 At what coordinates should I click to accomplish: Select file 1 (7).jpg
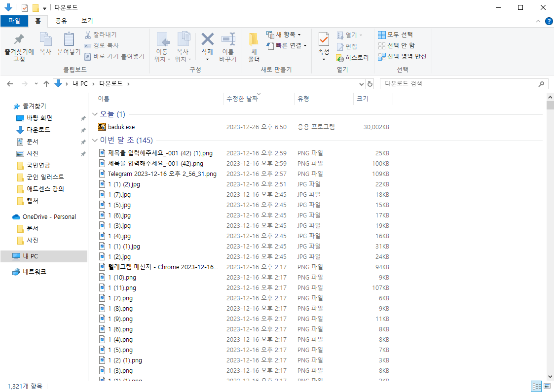point(119,195)
